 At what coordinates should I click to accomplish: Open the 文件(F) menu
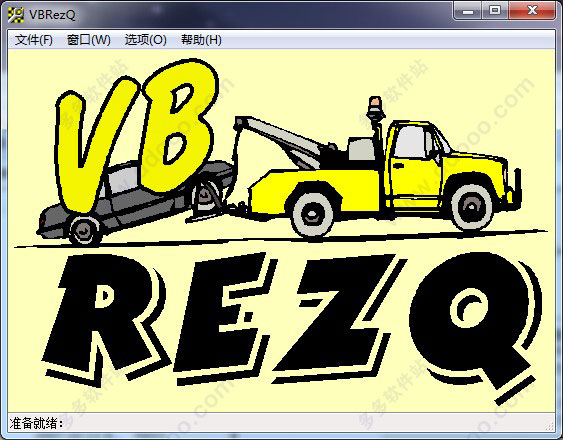tap(34, 40)
